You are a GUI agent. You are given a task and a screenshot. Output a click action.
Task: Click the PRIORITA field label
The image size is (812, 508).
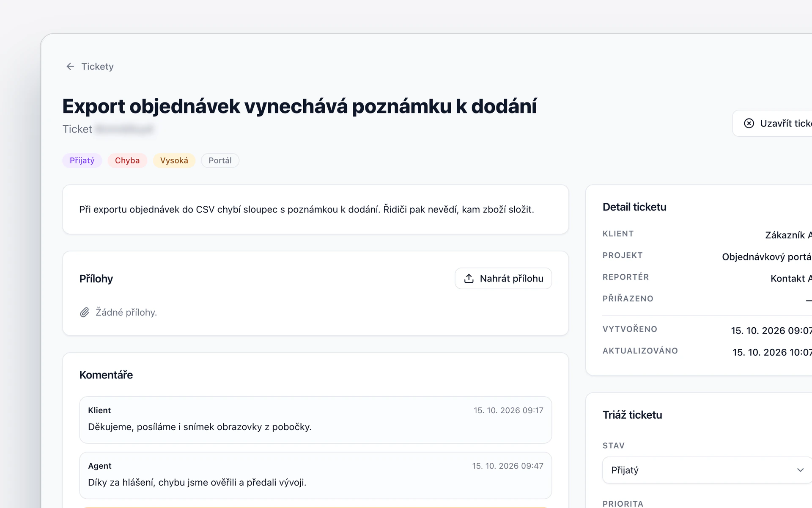click(623, 504)
